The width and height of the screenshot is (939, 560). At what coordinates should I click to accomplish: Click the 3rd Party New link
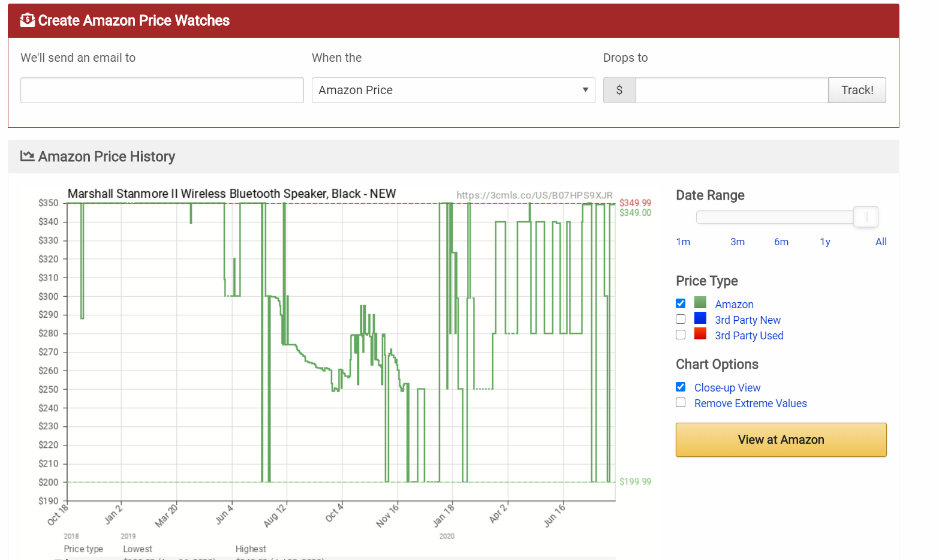click(x=748, y=320)
